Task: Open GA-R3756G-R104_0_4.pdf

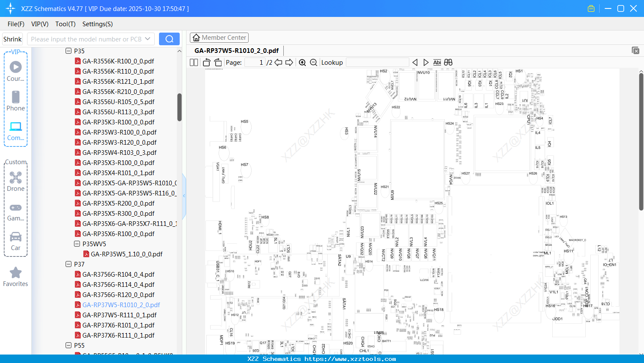Action: pyautogui.click(x=118, y=274)
